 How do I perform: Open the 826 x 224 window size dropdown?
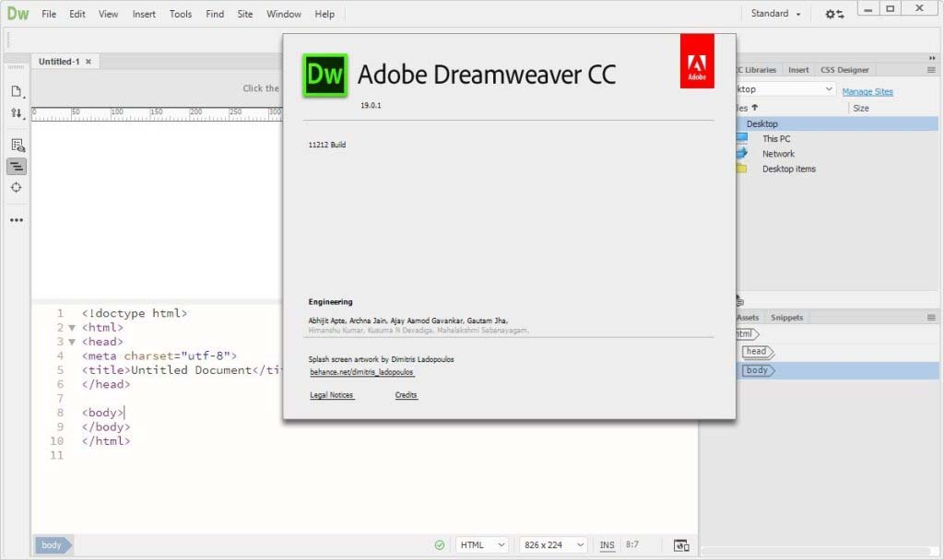pyautogui.click(x=553, y=545)
